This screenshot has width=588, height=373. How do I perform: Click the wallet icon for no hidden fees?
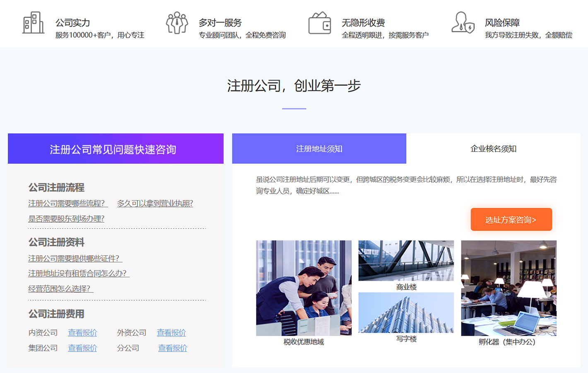pos(320,23)
